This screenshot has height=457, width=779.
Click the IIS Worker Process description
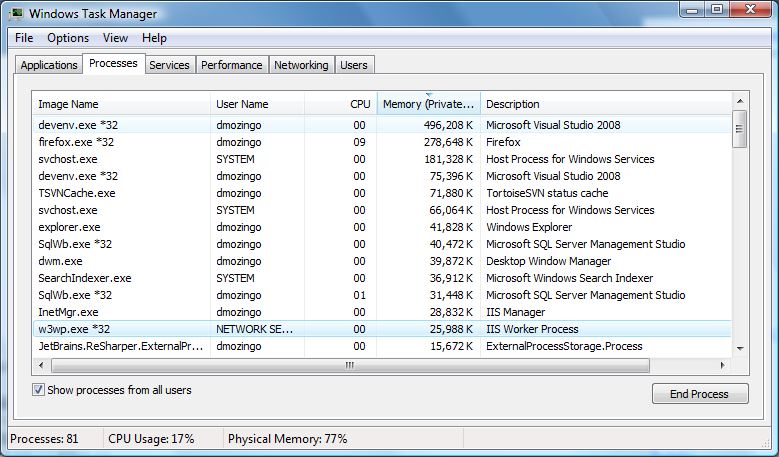click(532, 329)
